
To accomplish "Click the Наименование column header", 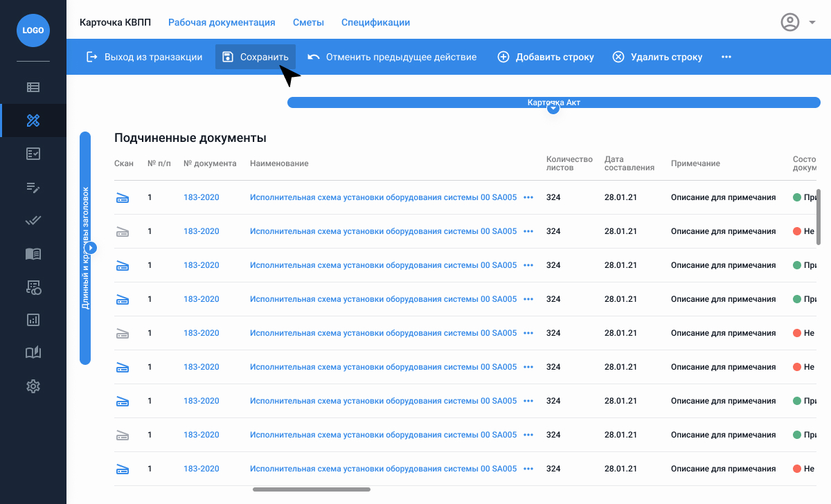I will [279, 163].
